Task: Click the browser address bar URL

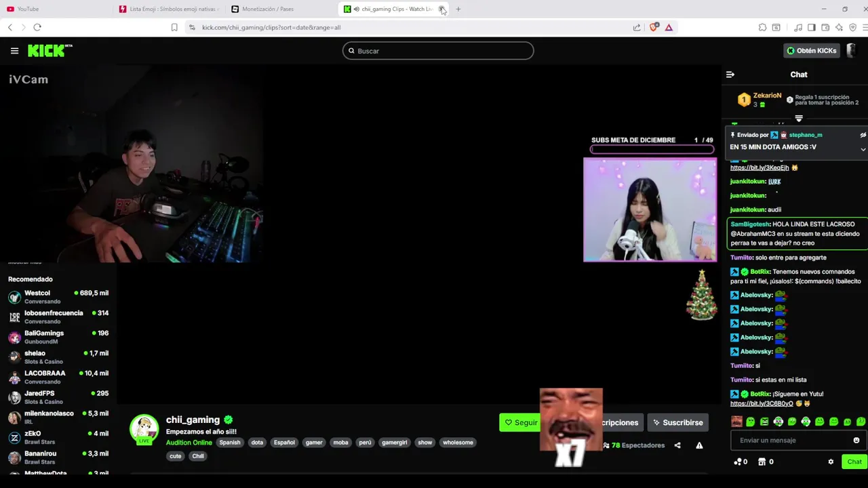Action: (271, 28)
